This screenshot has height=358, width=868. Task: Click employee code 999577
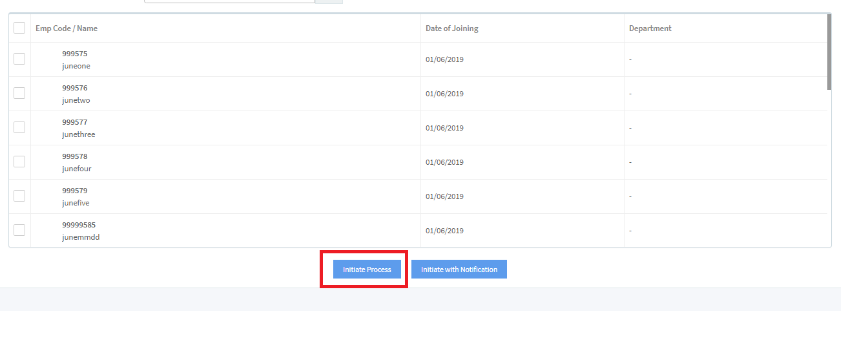[x=75, y=122]
